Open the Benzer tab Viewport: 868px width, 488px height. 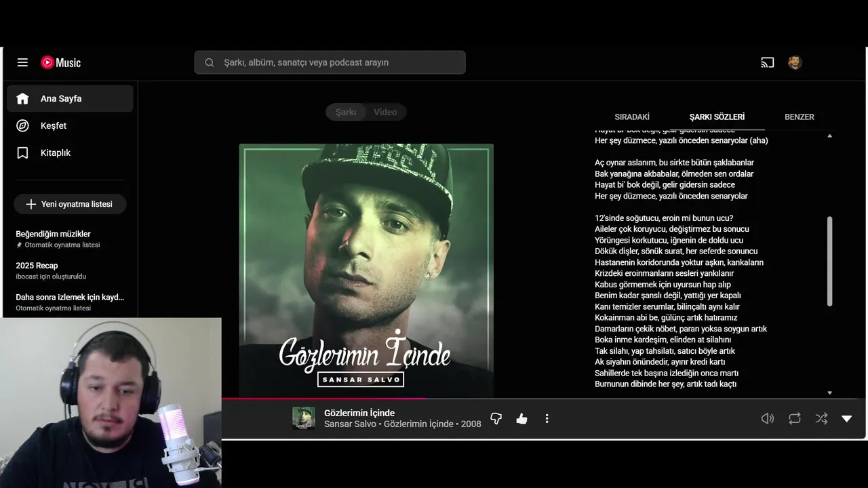pos(800,117)
